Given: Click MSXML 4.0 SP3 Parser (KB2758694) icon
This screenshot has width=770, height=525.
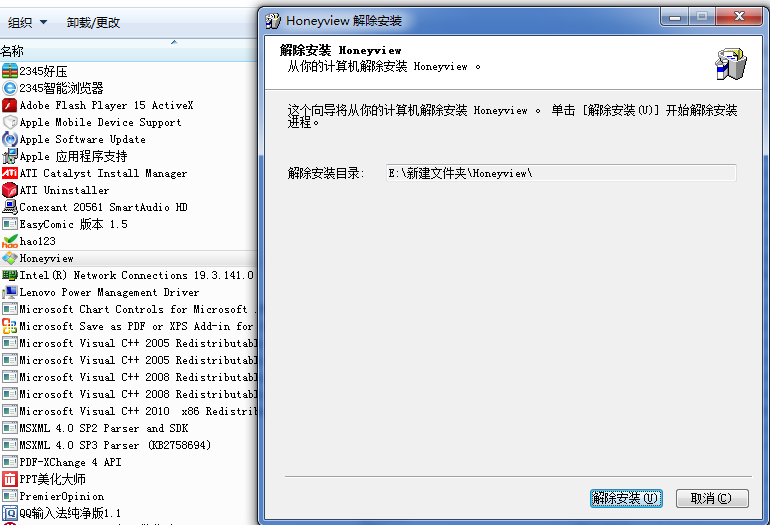Looking at the screenshot, I should coord(9,445).
